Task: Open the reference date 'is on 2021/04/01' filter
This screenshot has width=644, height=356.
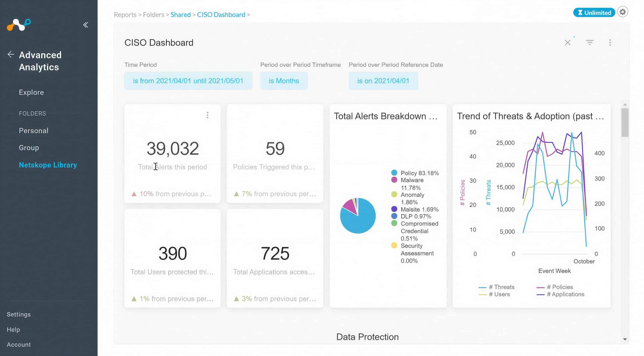Action: click(383, 81)
